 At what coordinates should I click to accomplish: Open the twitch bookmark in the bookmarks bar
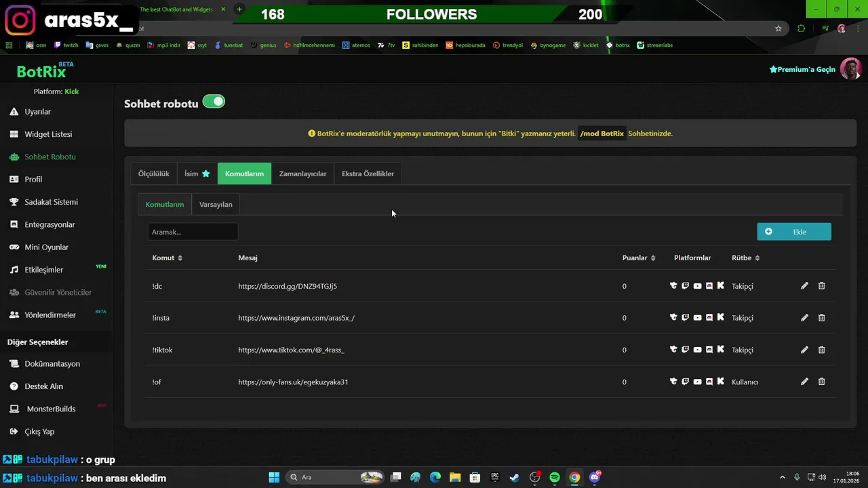(66, 45)
